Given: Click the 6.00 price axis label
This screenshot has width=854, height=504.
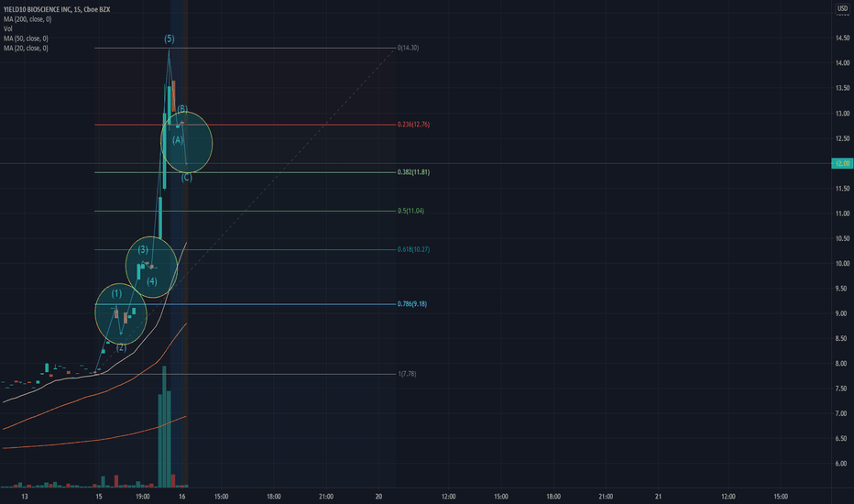Looking at the screenshot, I should click(842, 464).
